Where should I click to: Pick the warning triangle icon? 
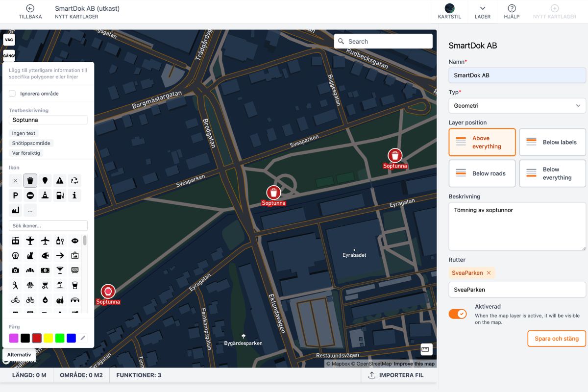tap(60, 181)
